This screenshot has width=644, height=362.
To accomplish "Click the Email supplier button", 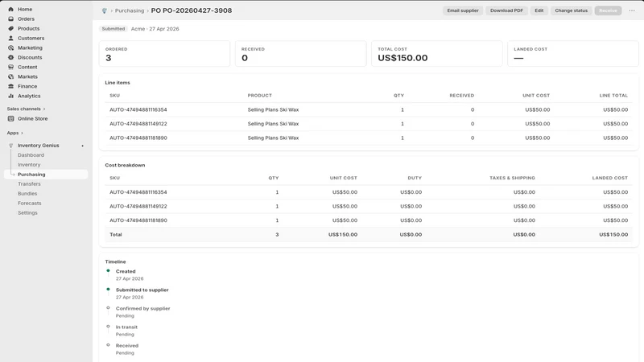I will coord(463,10).
